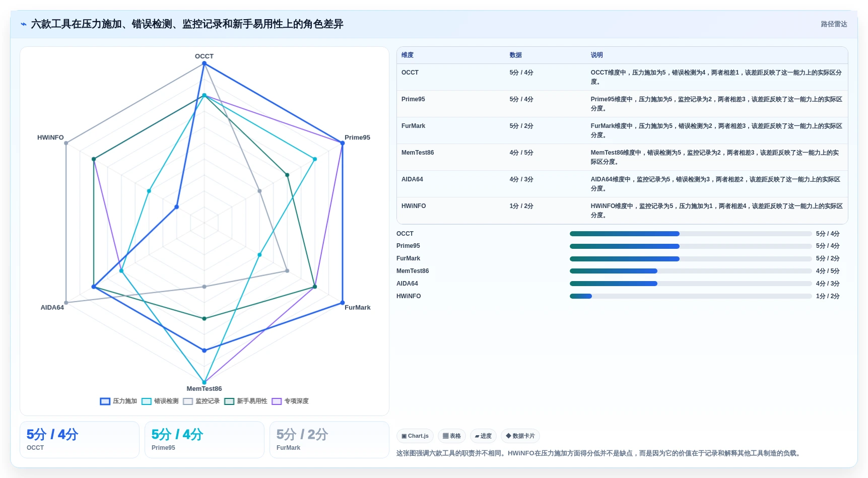This screenshot has height=478, width=868.
Task: Click the footer note about HWiNFO
Action: pyautogui.click(x=599, y=453)
